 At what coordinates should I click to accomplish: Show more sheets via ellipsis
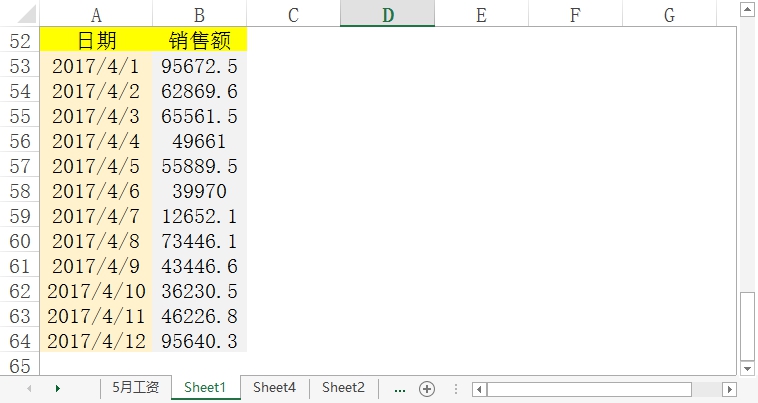[x=400, y=389]
